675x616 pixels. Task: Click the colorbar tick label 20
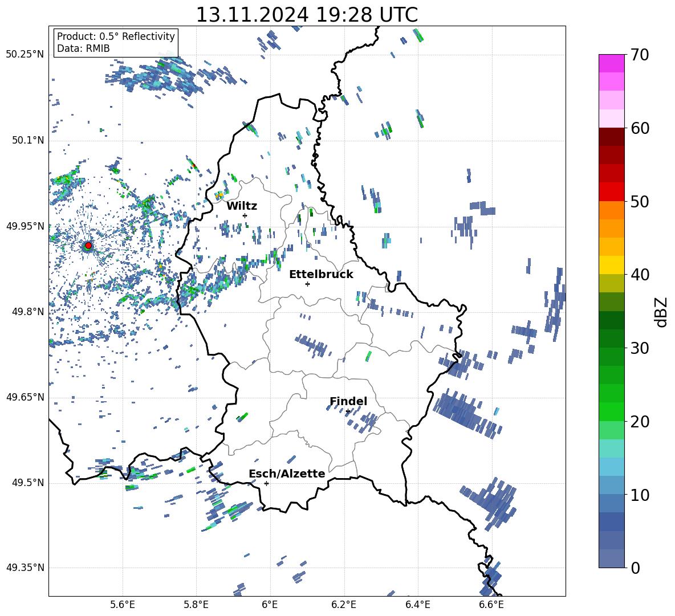click(640, 422)
